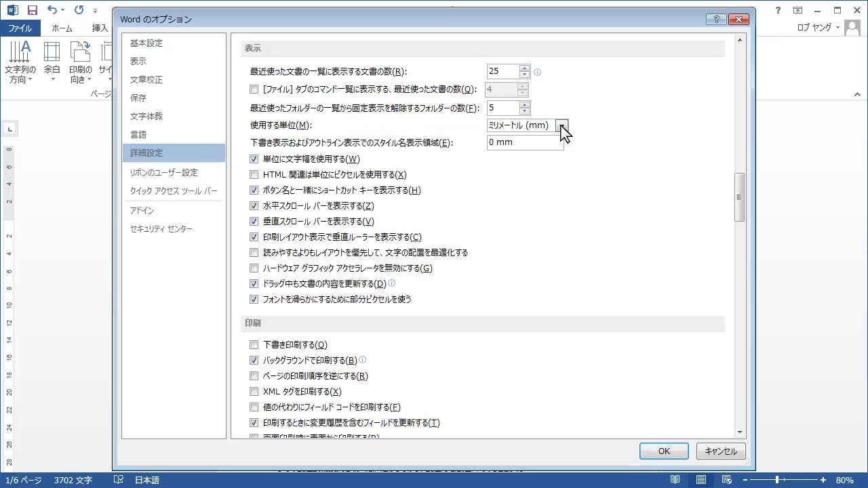Open the Undo history dropdown arrow

click(x=63, y=10)
